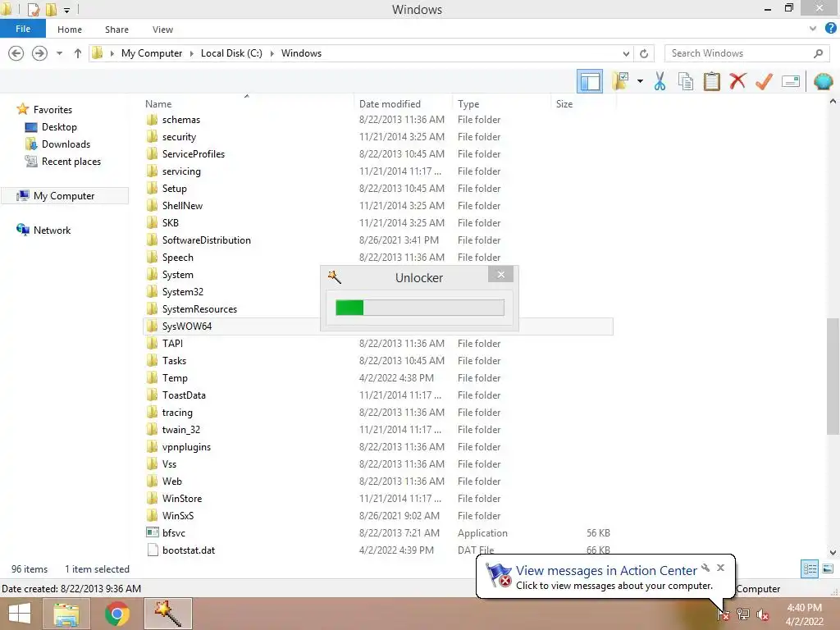Click the Unlocker progress bar
Screen dimensions: 840x630
(419, 308)
